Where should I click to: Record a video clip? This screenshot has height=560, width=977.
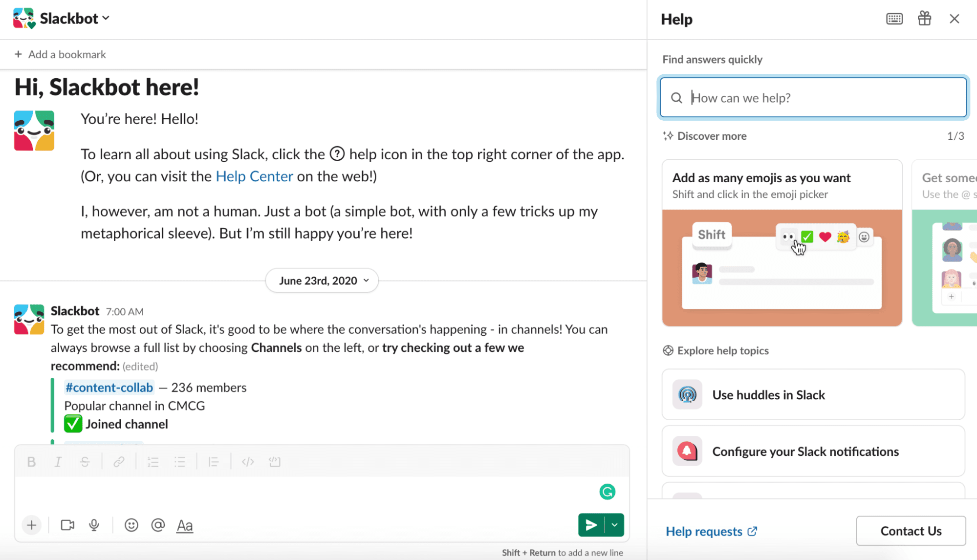[67, 525]
